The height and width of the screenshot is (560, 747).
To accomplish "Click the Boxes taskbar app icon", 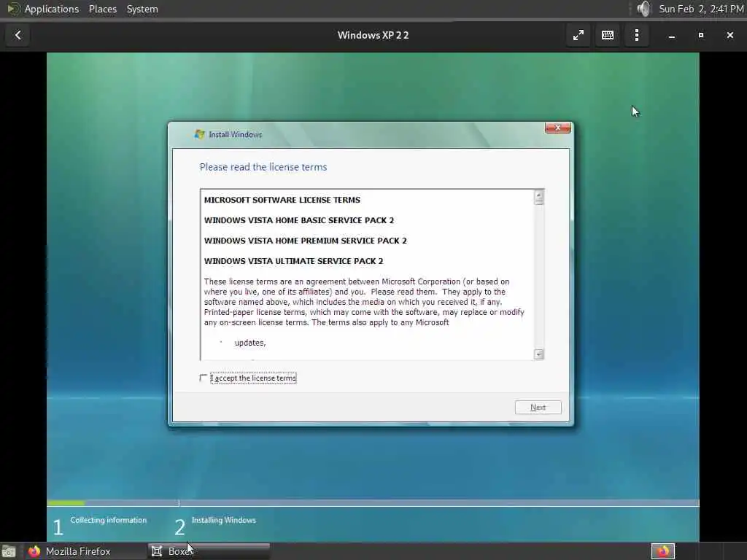I will coord(157,551).
